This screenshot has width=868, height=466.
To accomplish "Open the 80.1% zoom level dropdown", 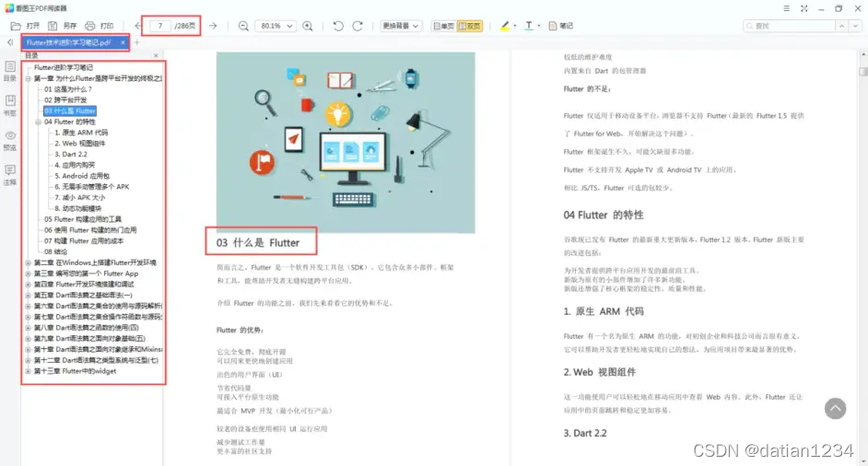I will coord(276,26).
